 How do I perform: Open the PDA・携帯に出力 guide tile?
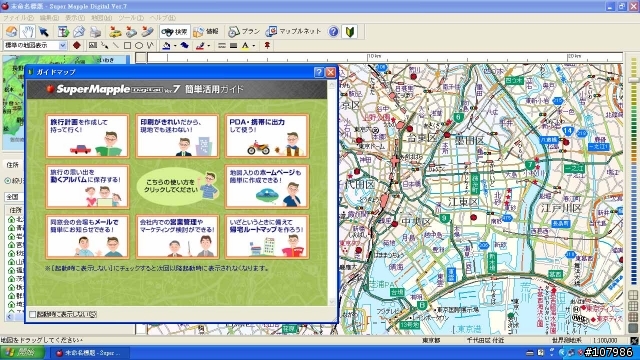[267, 136]
